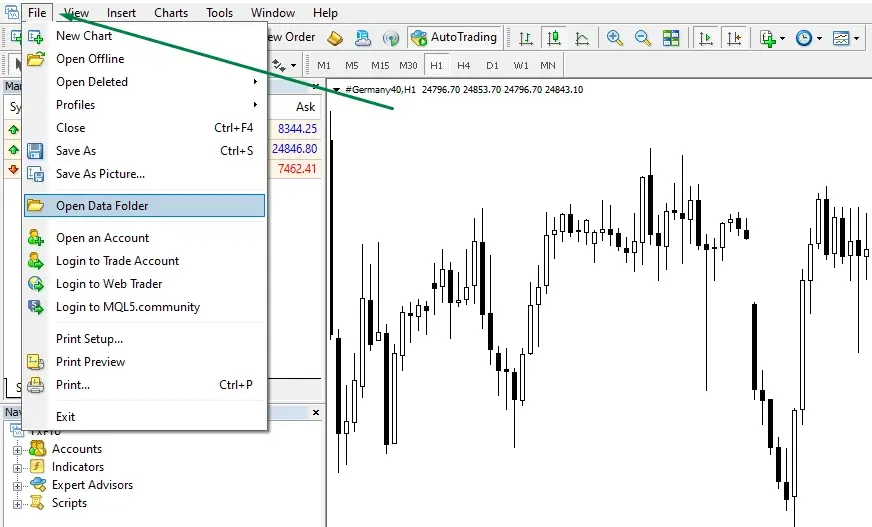This screenshot has height=527, width=872.
Task: Open the Charts menu
Action: pos(171,13)
